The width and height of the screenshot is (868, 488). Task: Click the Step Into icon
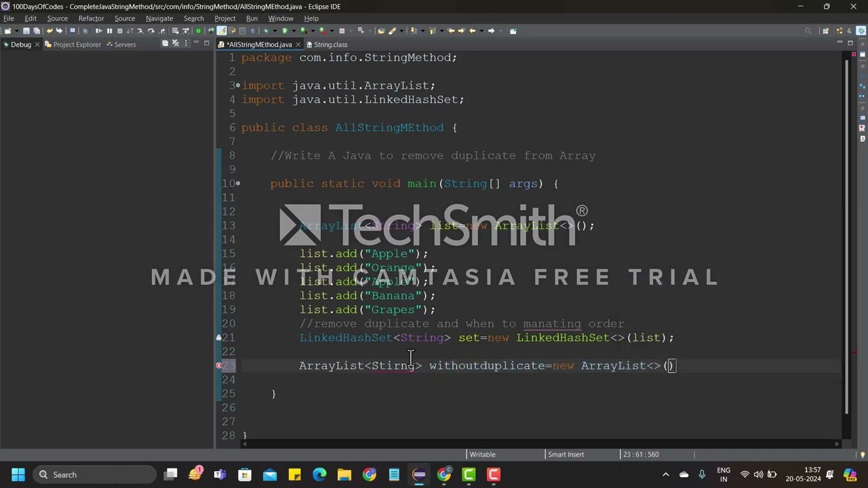tap(140, 30)
